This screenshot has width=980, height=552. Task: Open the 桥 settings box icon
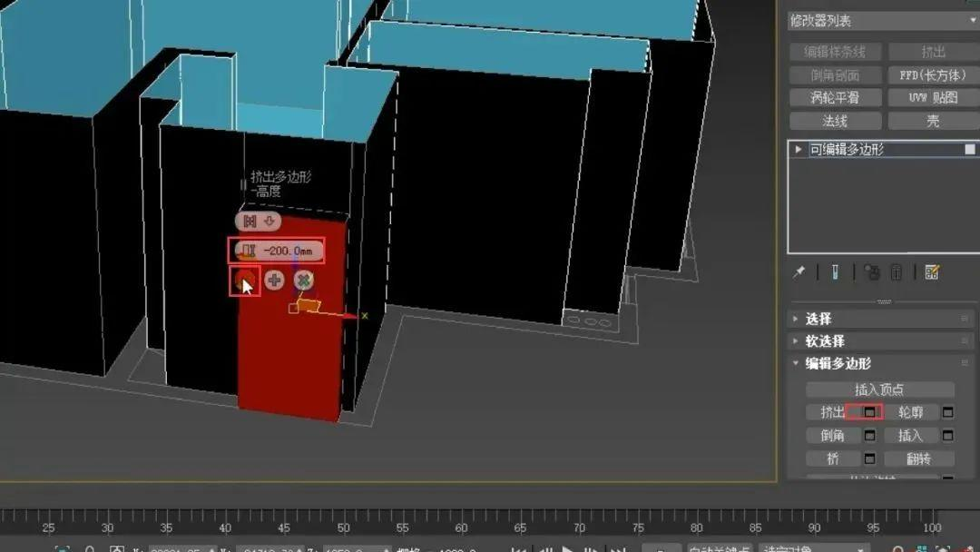[869, 458]
